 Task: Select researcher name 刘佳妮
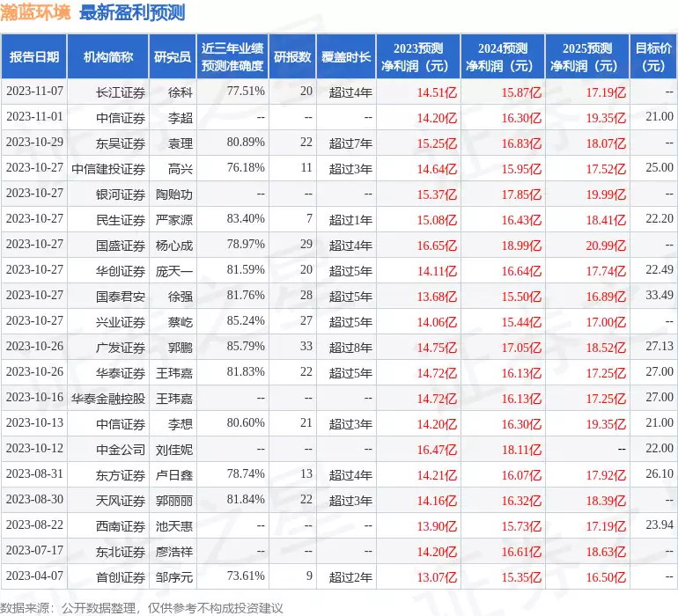coord(174,449)
